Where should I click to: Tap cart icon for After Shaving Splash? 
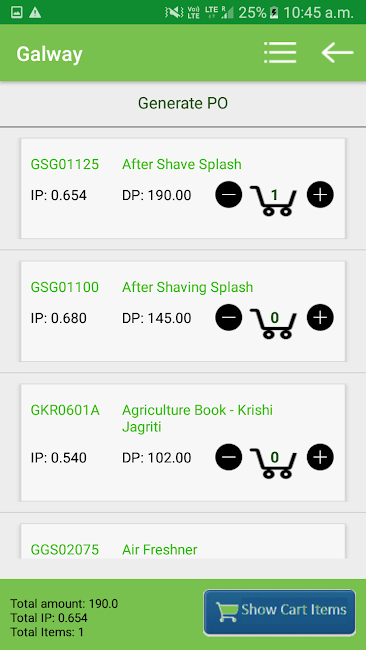pyautogui.click(x=274, y=323)
